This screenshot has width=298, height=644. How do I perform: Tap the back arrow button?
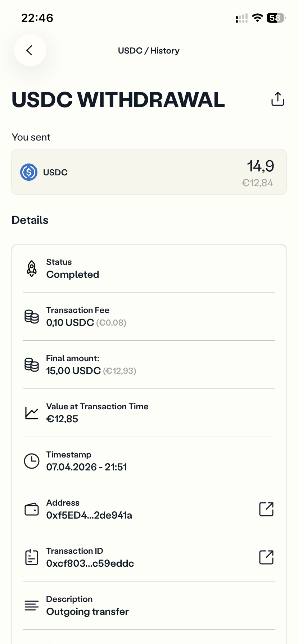[30, 50]
